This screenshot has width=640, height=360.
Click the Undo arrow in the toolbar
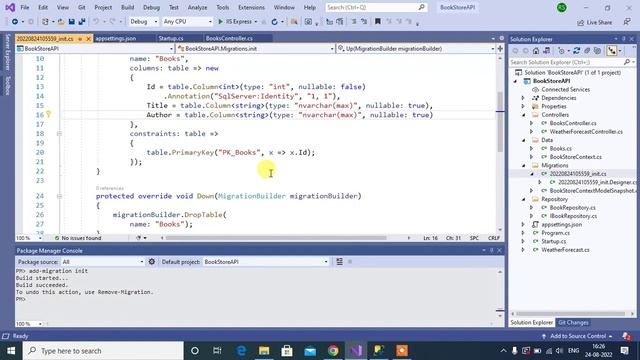pyautogui.click(x=96, y=22)
